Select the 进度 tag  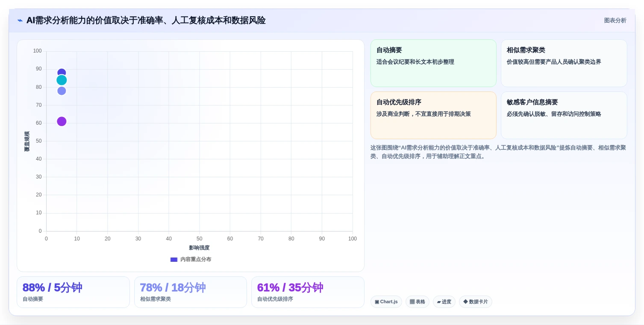click(x=444, y=302)
